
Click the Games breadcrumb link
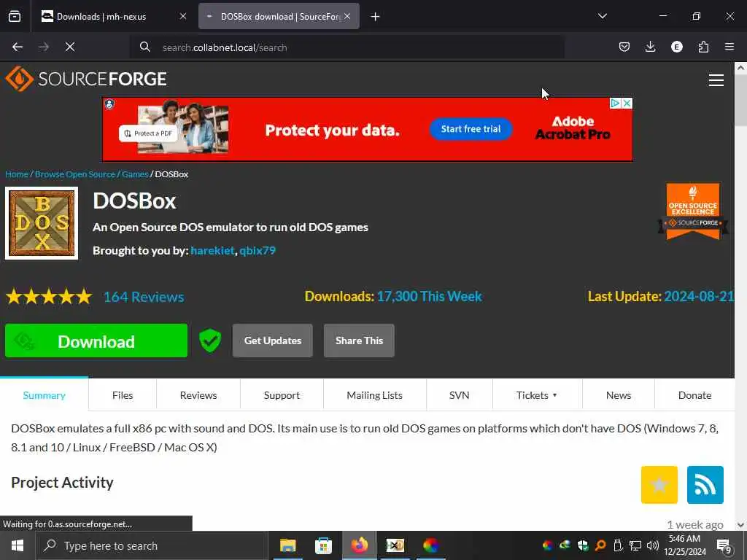(x=135, y=174)
